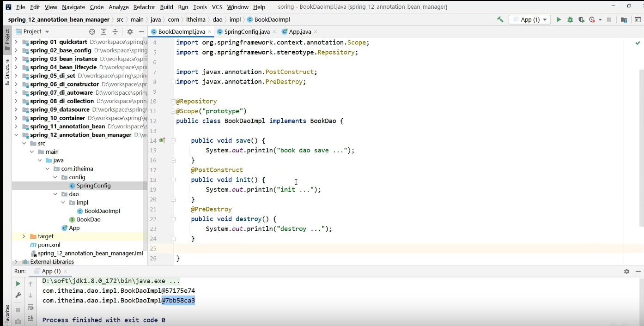Run App (1) with toolbar play icon
This screenshot has height=326, width=644.
(559, 20)
